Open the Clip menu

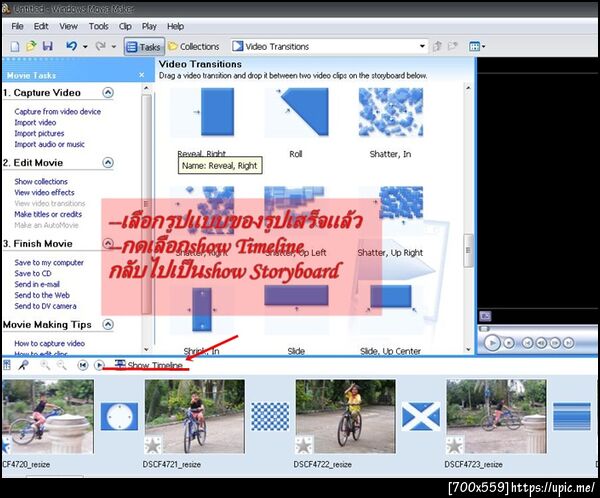point(125,26)
